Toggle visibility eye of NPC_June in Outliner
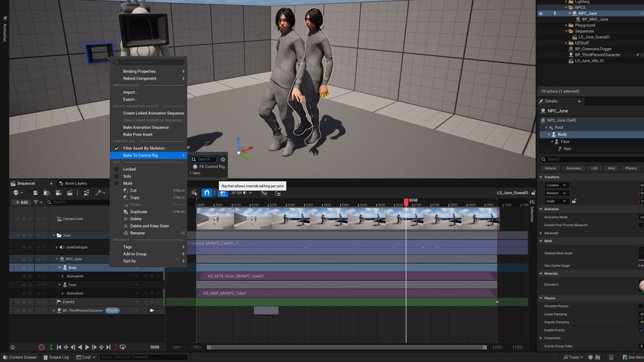The height and width of the screenshot is (362, 644). point(541,13)
